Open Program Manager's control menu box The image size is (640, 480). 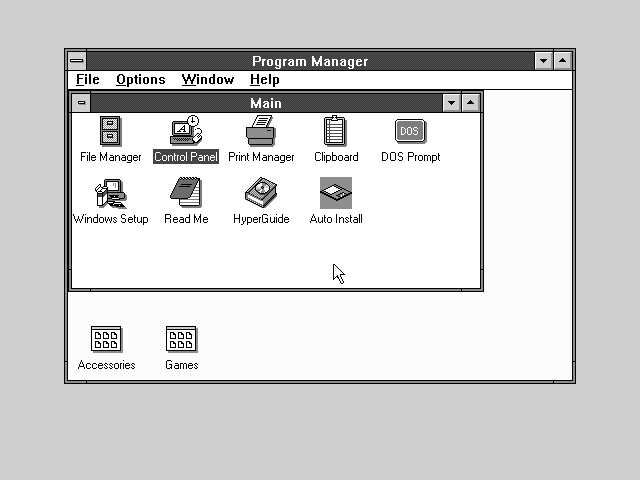pyautogui.click(x=77, y=61)
